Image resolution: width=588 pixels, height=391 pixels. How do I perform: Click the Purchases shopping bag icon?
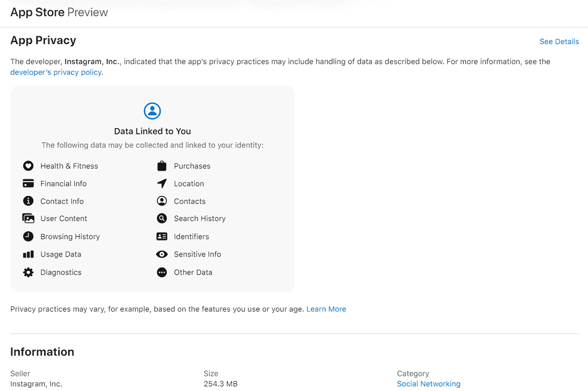click(161, 166)
